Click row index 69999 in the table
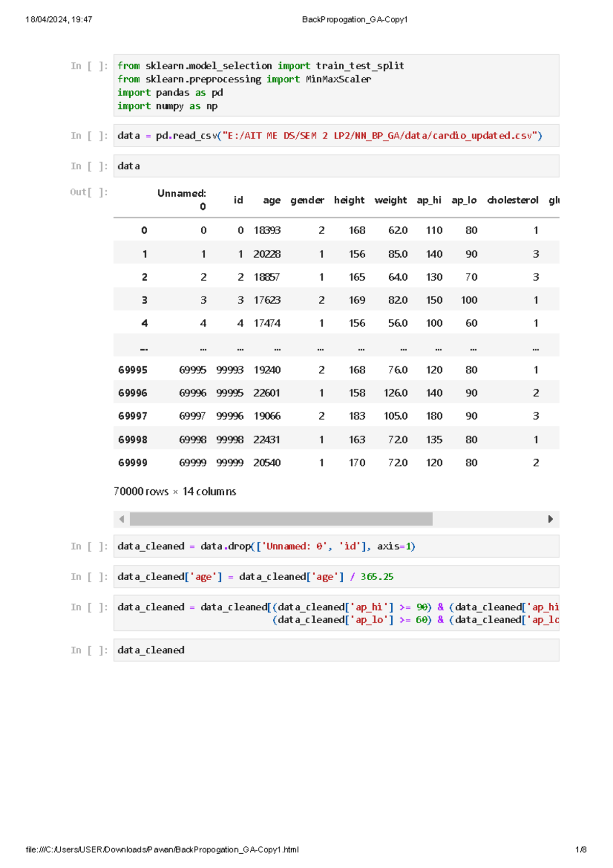The height and width of the screenshot is (868, 613). 133,463
